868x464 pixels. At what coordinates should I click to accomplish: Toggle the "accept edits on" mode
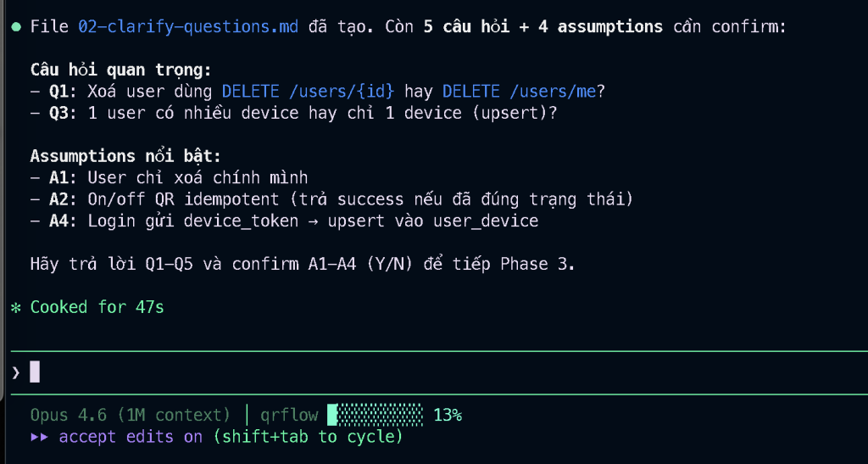click(x=131, y=437)
